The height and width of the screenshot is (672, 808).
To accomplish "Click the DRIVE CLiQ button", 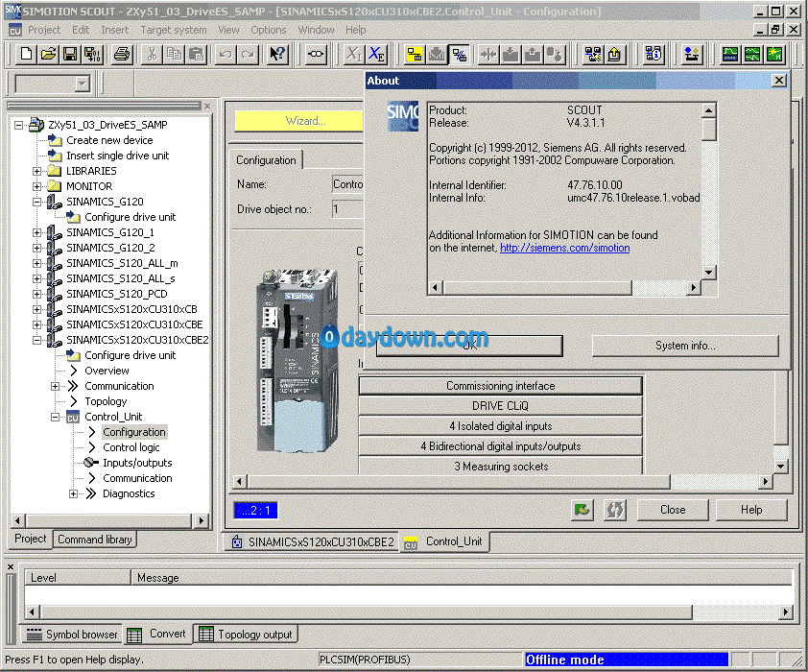I will click(x=500, y=406).
